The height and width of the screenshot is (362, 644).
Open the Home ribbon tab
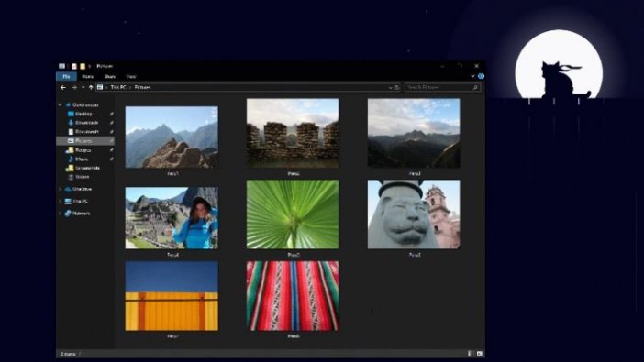tap(87, 76)
